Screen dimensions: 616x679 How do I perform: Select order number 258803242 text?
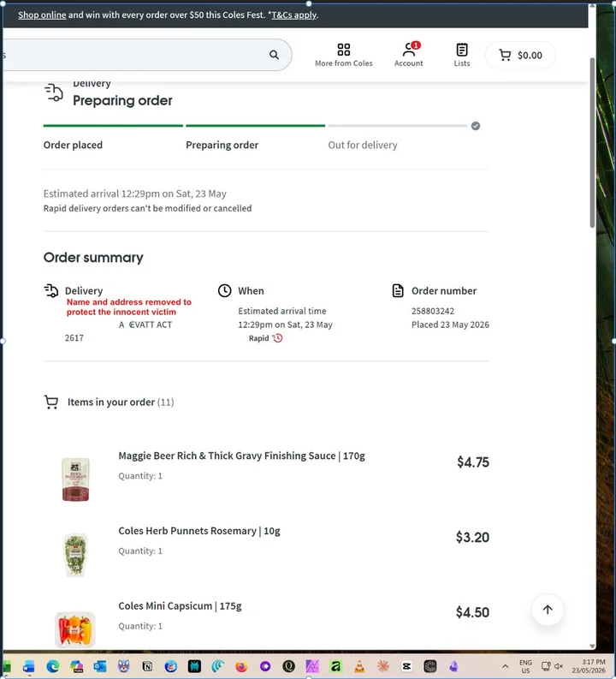433,311
